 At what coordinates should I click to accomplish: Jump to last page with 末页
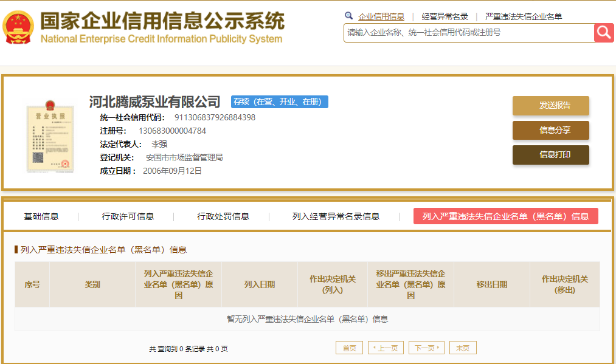coord(463,348)
